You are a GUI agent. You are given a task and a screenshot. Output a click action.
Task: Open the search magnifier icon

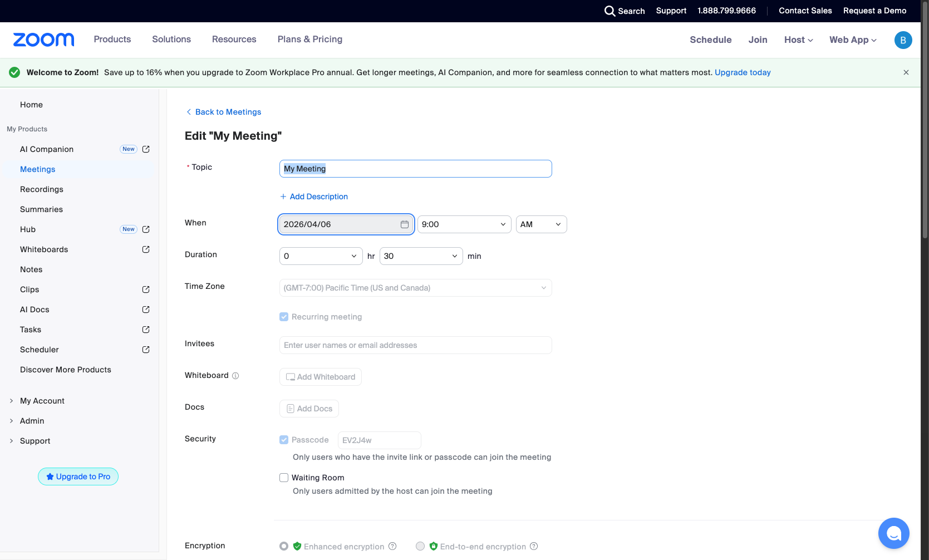tap(610, 11)
